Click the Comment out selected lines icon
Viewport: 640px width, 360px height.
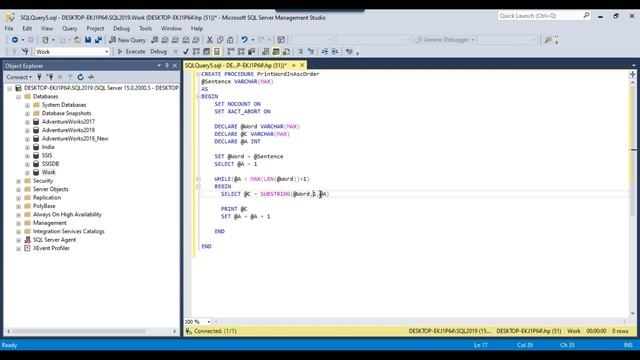coord(300,51)
